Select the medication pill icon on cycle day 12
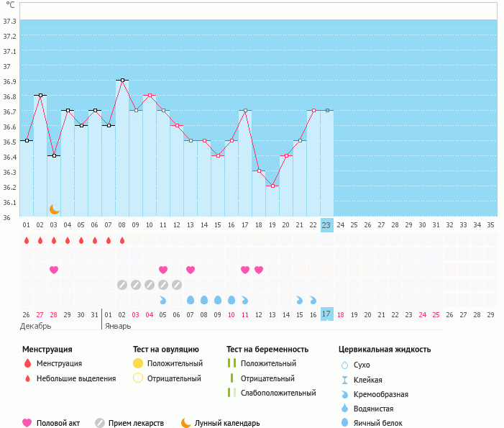Screen dimensions: 504x428 [x=177, y=285]
